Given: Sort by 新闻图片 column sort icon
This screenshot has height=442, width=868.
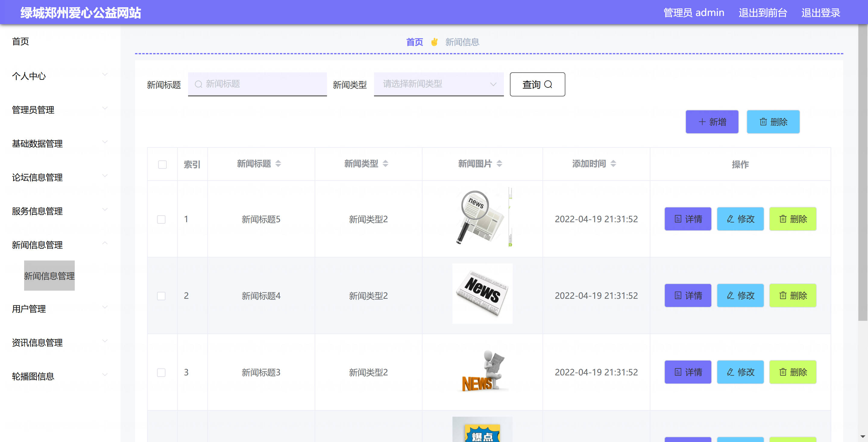Looking at the screenshot, I should point(499,163).
